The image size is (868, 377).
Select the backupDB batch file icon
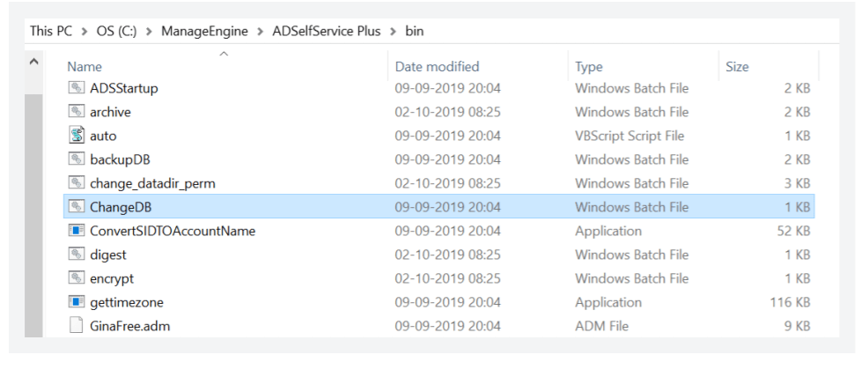pos(77,159)
